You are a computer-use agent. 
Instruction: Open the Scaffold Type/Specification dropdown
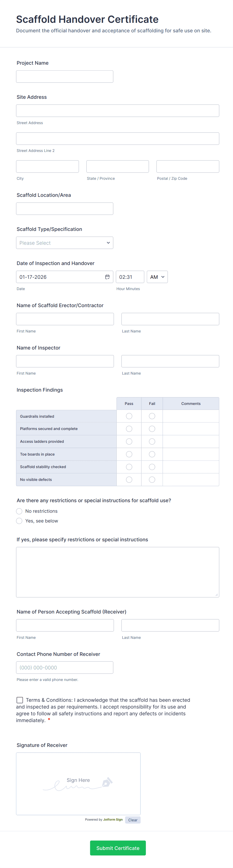tap(64, 243)
